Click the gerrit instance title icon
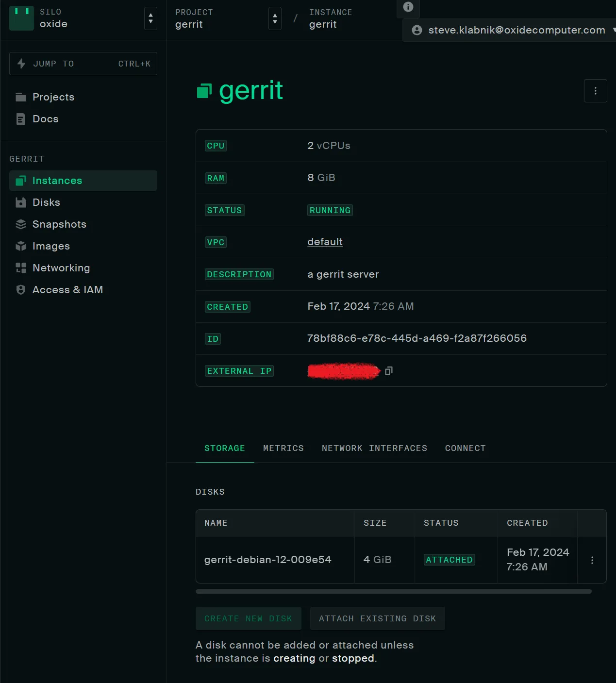This screenshot has height=683, width=616. (x=204, y=91)
